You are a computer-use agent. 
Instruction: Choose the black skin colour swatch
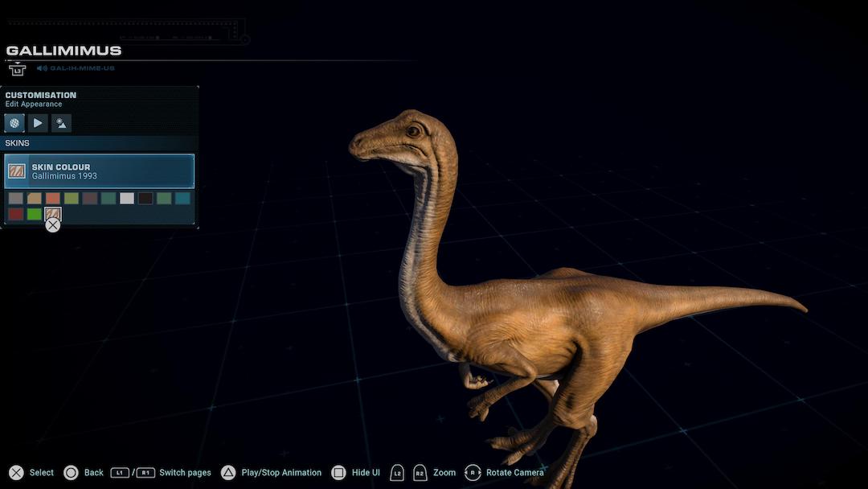point(145,199)
